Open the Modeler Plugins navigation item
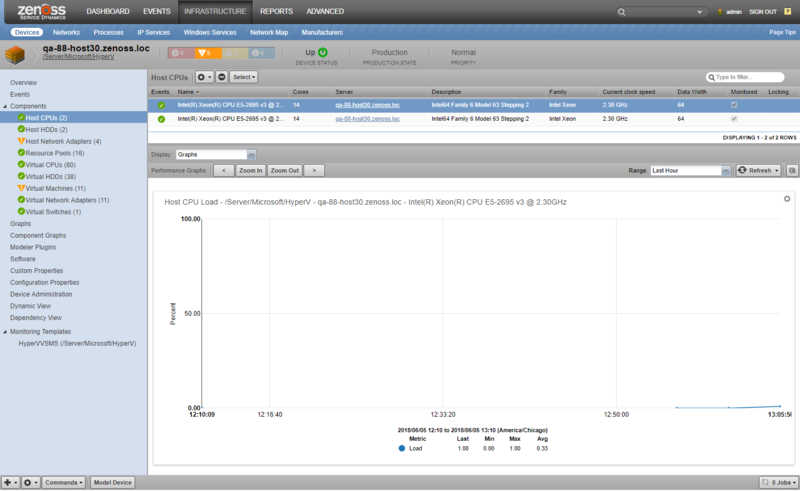Viewport: 800px width, 491px height. (x=33, y=247)
